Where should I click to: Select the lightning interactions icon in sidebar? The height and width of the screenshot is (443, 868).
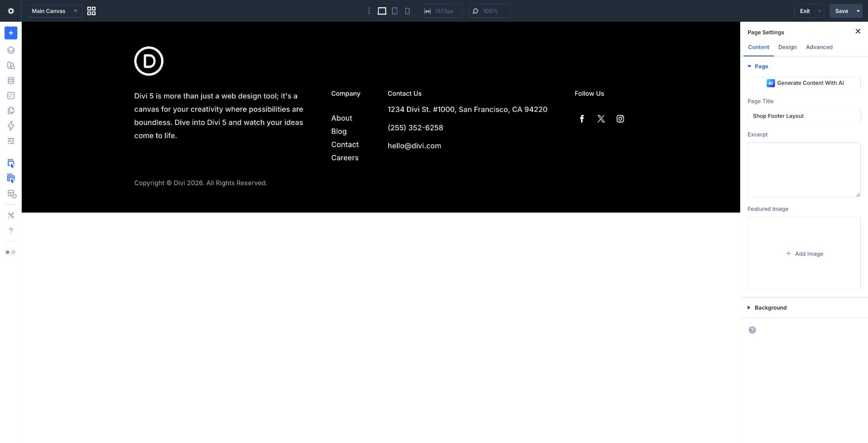coord(11,125)
